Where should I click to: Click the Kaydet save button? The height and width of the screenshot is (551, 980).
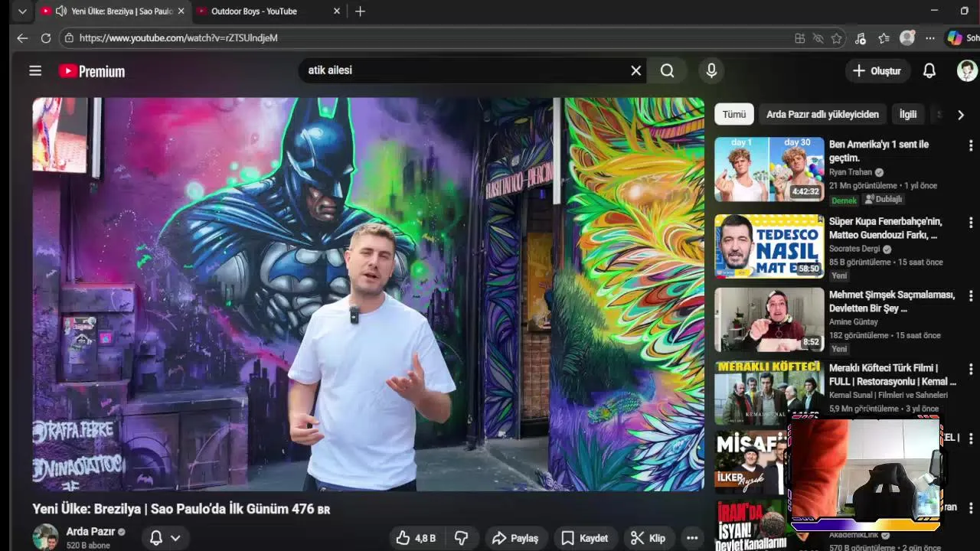pyautogui.click(x=585, y=538)
